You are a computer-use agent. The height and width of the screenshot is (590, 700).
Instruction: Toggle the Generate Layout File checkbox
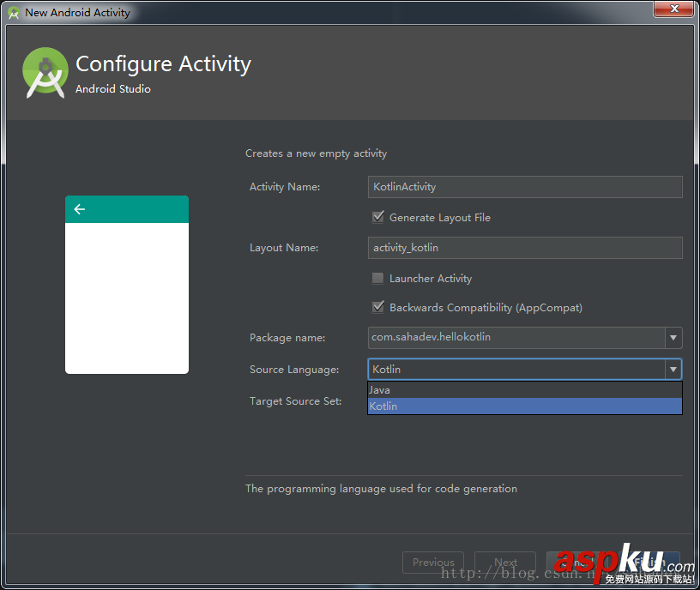378,217
